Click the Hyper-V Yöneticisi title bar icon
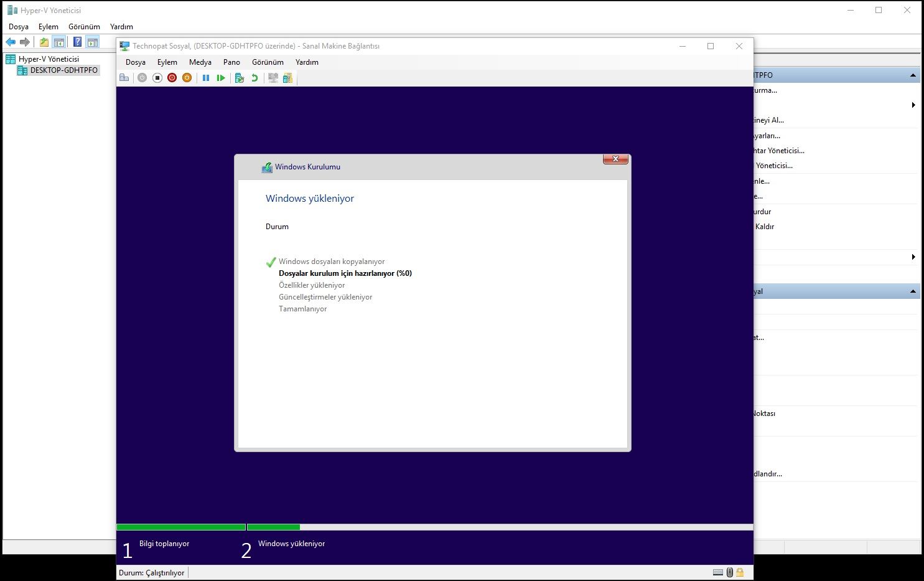 [x=12, y=10]
